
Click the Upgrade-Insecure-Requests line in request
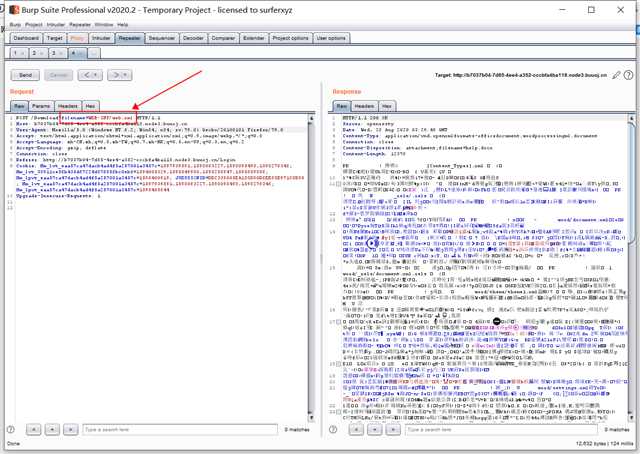58,196
